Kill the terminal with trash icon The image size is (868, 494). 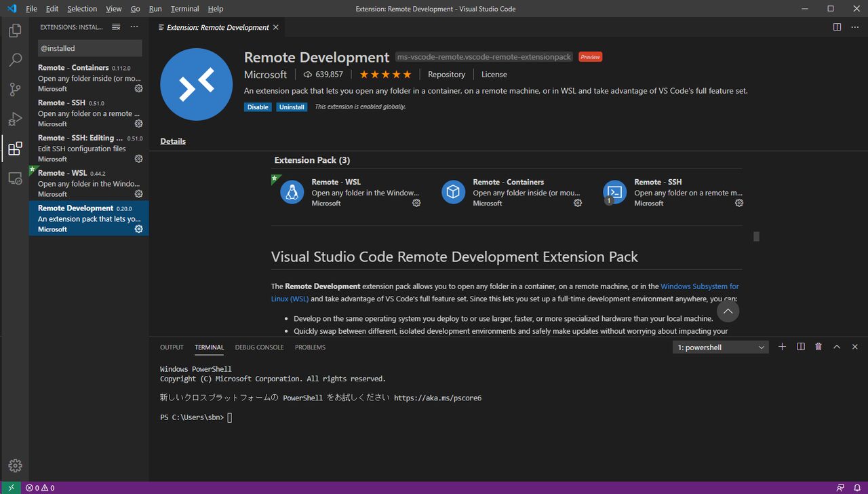point(818,347)
